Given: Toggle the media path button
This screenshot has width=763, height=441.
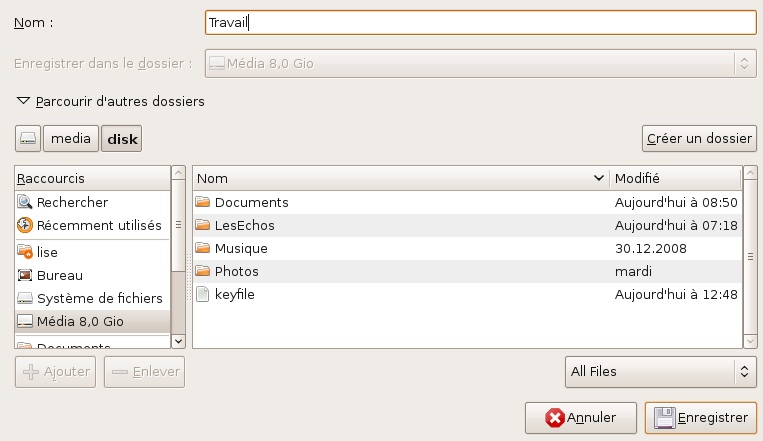Looking at the screenshot, I should pyautogui.click(x=71, y=139).
